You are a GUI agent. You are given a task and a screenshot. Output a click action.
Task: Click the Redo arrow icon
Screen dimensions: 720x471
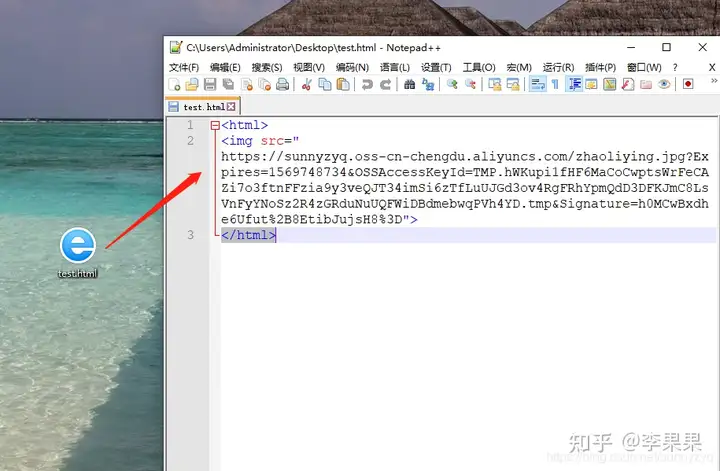tap(386, 84)
